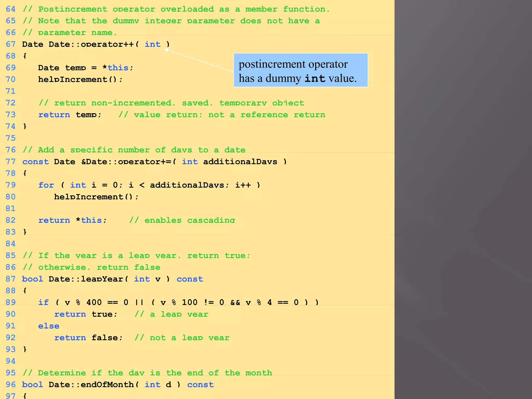Click comment '// Note that the dummy integer parameter does not have a'
This screenshot has height=399, width=532.
point(171,21)
